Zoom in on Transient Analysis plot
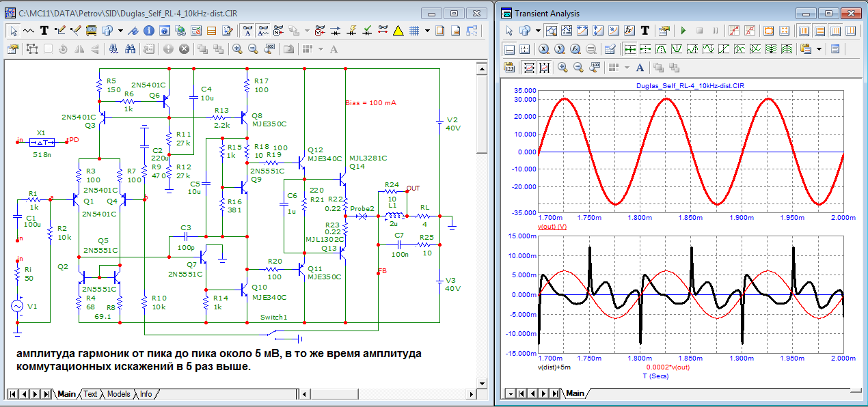The height and width of the screenshot is (407, 868). (x=562, y=67)
